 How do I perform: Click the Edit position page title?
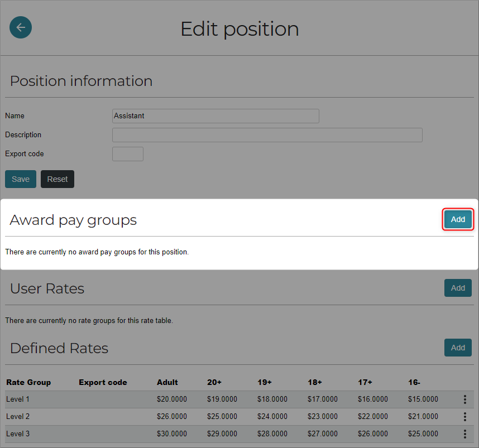pos(239,30)
